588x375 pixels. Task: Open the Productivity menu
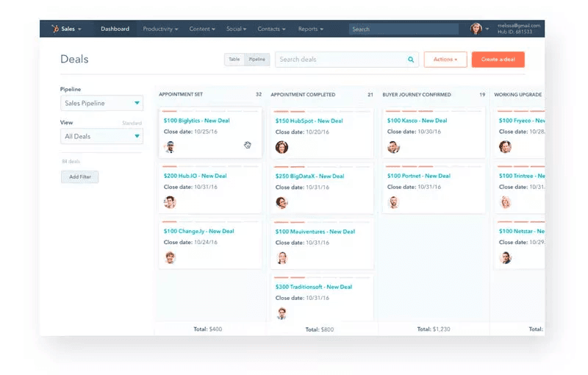tap(160, 29)
